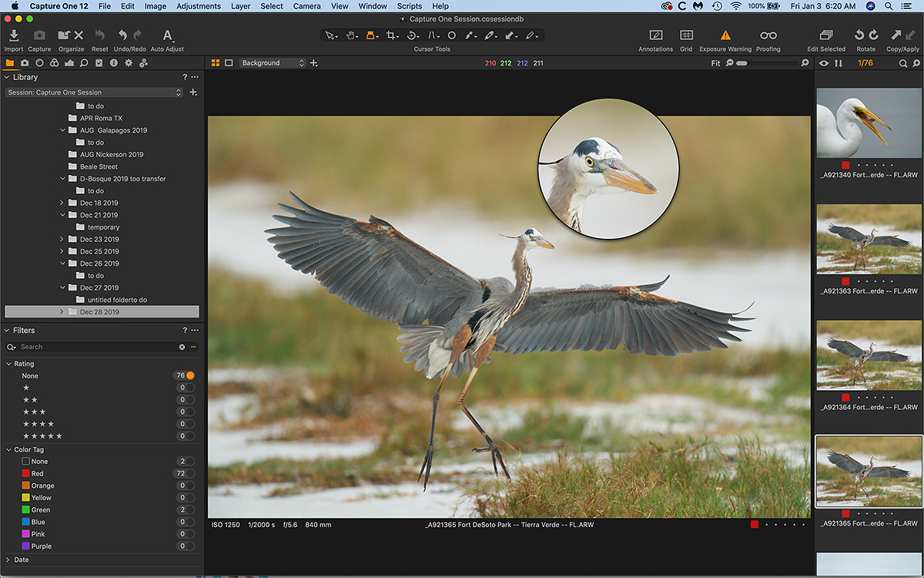Image resolution: width=924 pixels, height=578 pixels.
Task: Toggle browser visibility eye icon
Action: coord(824,63)
